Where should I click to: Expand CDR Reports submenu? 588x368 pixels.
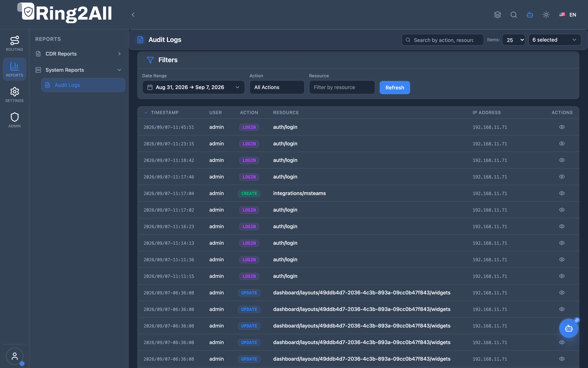[78, 54]
